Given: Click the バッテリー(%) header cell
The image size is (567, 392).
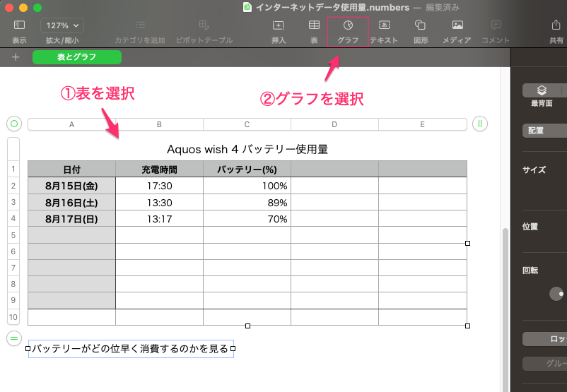Looking at the screenshot, I should tap(247, 169).
